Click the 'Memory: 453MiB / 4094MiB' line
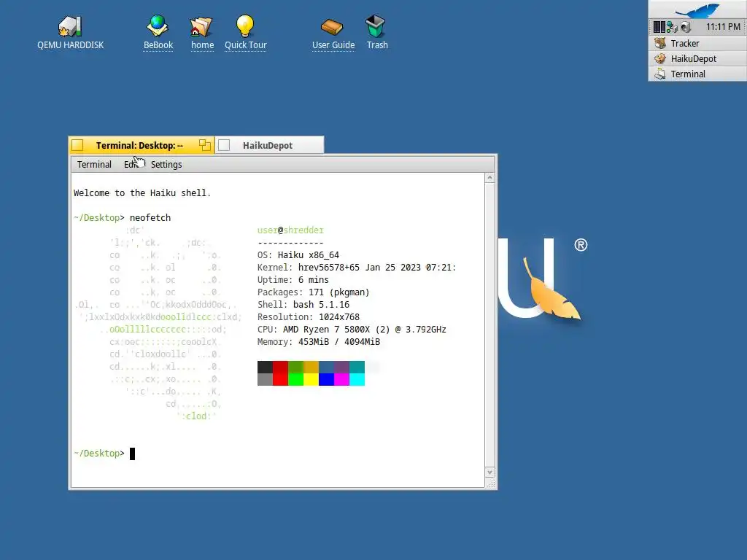747x560 pixels. point(319,341)
